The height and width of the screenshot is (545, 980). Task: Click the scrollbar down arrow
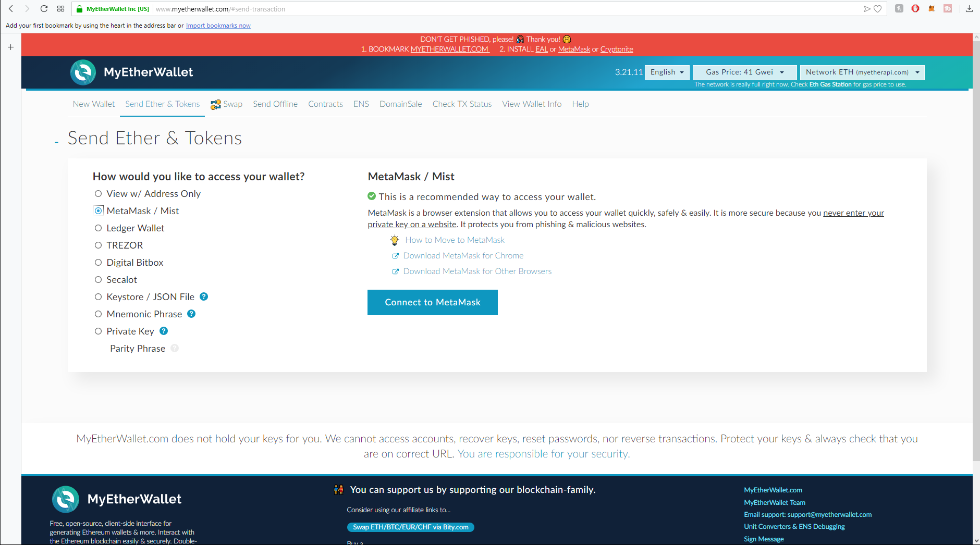coord(976,541)
